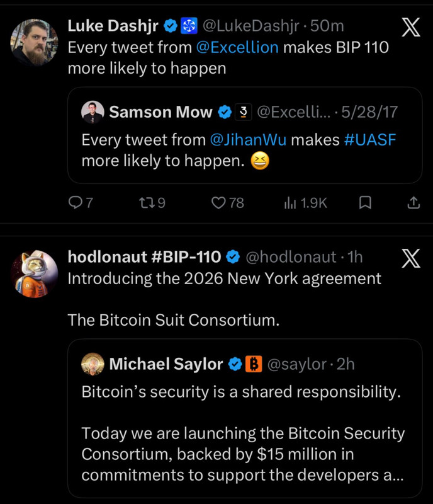
Task: Open the @hodlonaut handle link
Action: tap(291, 257)
